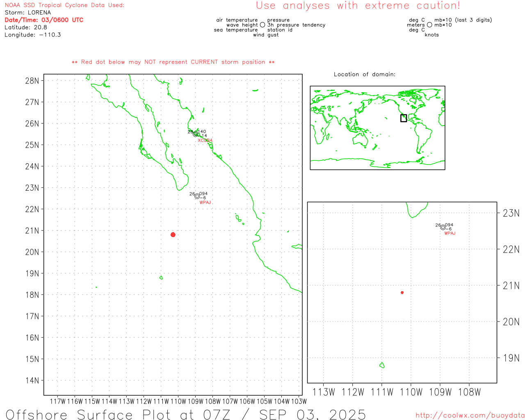The image size is (525, 420).
Task: Click the red storm position dot on main map
Action: (x=173, y=235)
